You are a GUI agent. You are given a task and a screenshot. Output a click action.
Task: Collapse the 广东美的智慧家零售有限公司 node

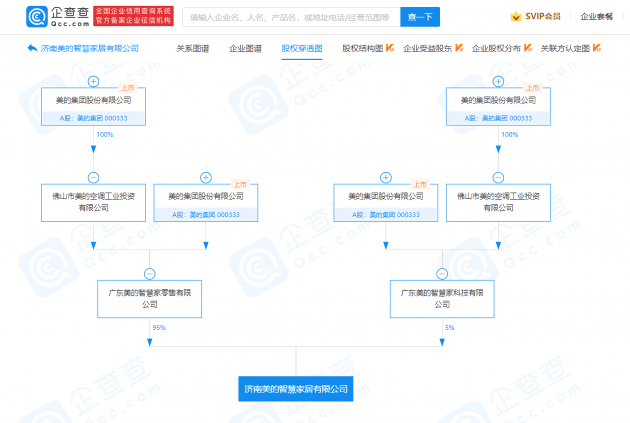pyautogui.click(x=149, y=274)
